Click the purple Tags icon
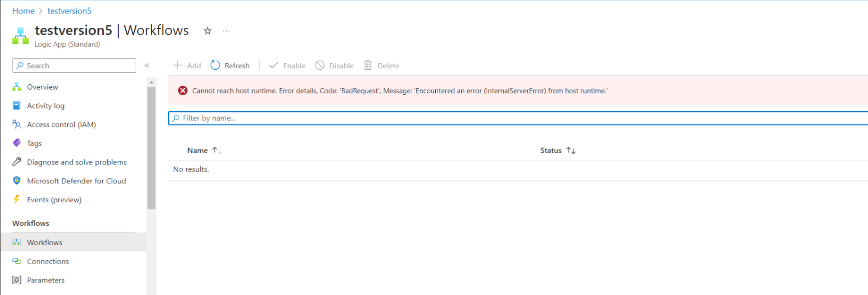 coord(16,143)
